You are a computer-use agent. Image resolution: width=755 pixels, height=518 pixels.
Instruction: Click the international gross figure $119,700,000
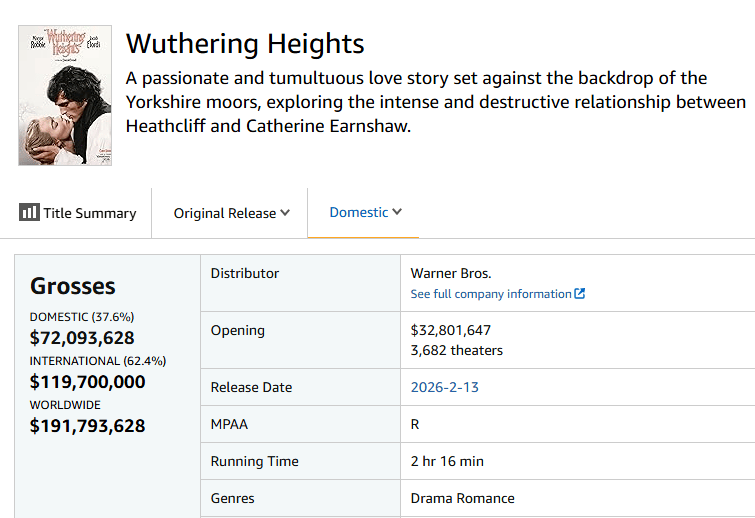(88, 382)
